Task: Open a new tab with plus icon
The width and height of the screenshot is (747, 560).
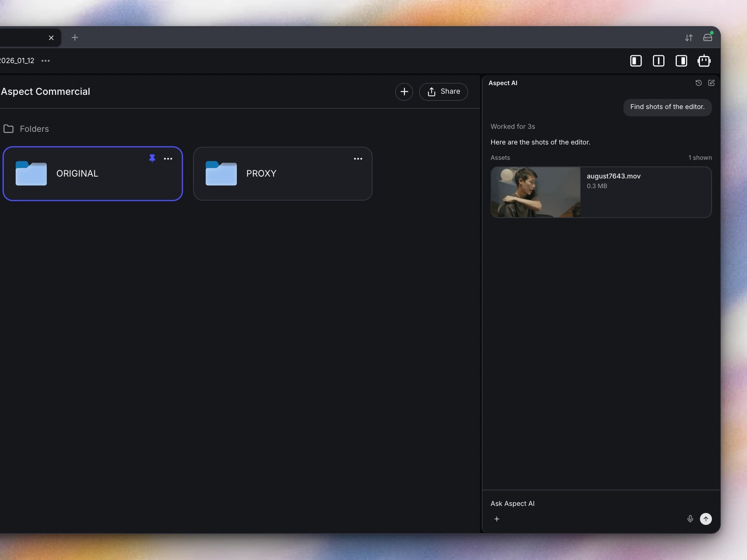Action: (75, 38)
